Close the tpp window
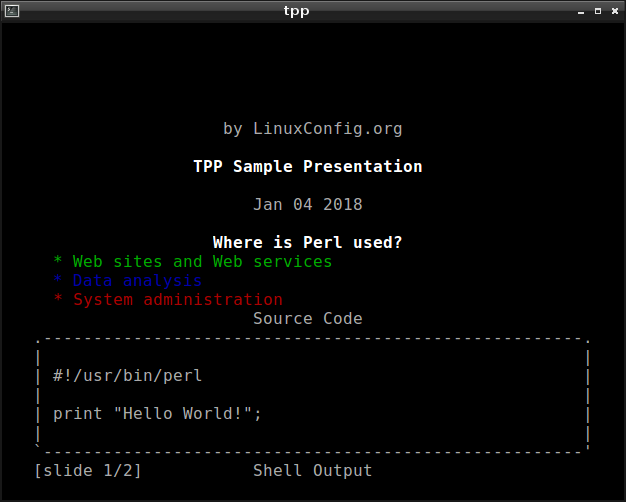 (615, 11)
